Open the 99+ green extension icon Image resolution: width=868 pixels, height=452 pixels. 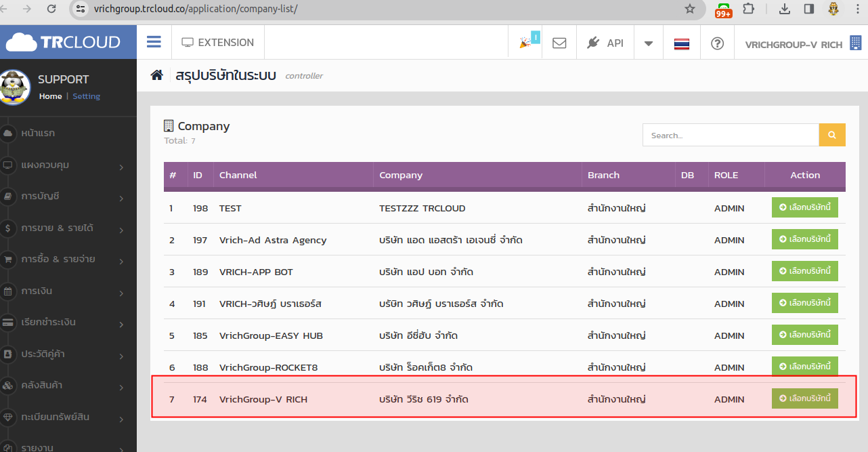723,9
